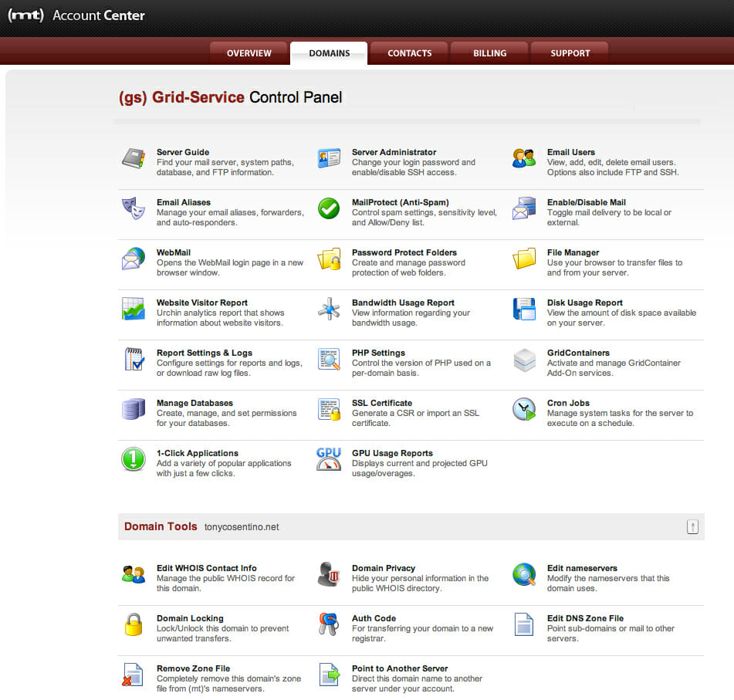Click the Cron Jobs clock icon

pos(524,409)
